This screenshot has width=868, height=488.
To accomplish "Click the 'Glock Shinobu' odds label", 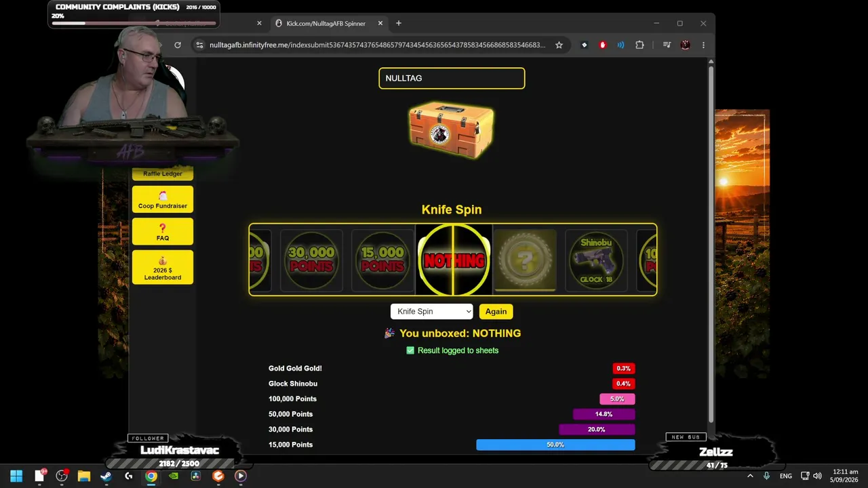I will pos(293,384).
